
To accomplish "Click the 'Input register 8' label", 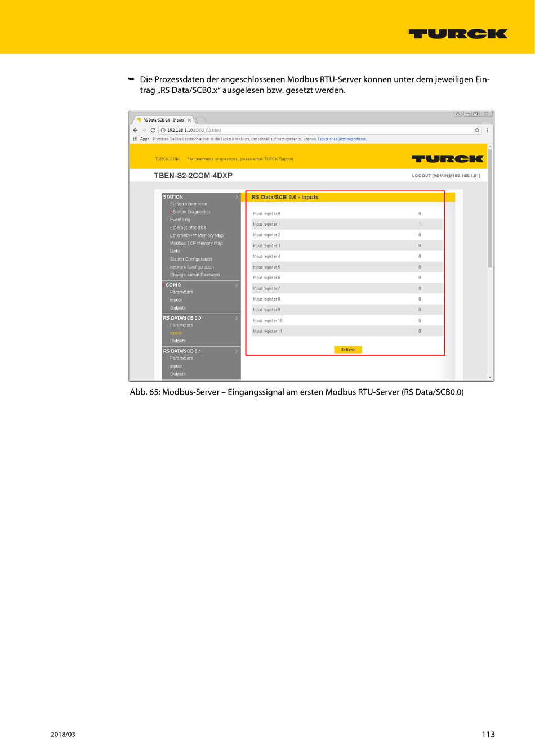I will click(x=266, y=299).
